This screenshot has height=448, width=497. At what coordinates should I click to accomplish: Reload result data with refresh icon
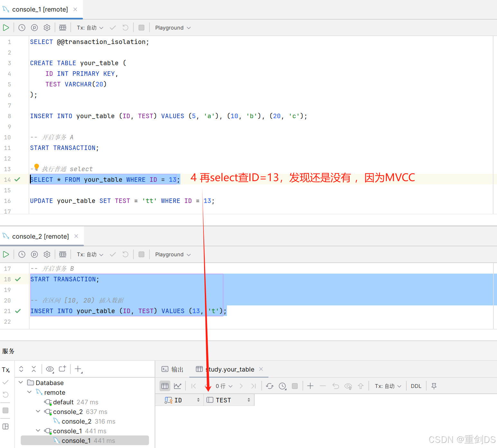pos(270,386)
